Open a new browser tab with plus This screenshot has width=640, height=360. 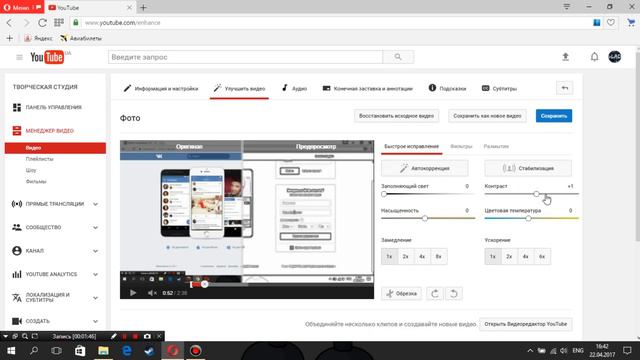click(x=143, y=7)
